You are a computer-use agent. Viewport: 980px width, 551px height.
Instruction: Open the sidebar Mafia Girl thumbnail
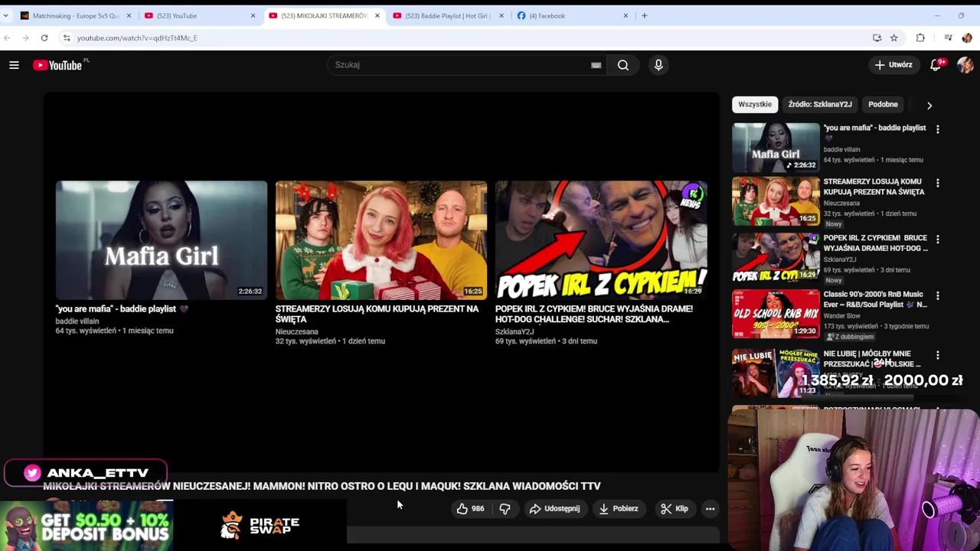point(776,147)
